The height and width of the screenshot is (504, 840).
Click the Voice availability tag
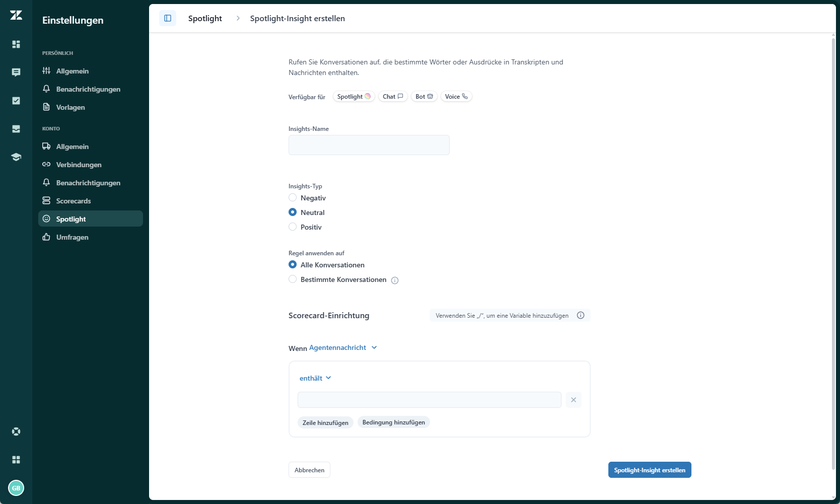(x=456, y=97)
